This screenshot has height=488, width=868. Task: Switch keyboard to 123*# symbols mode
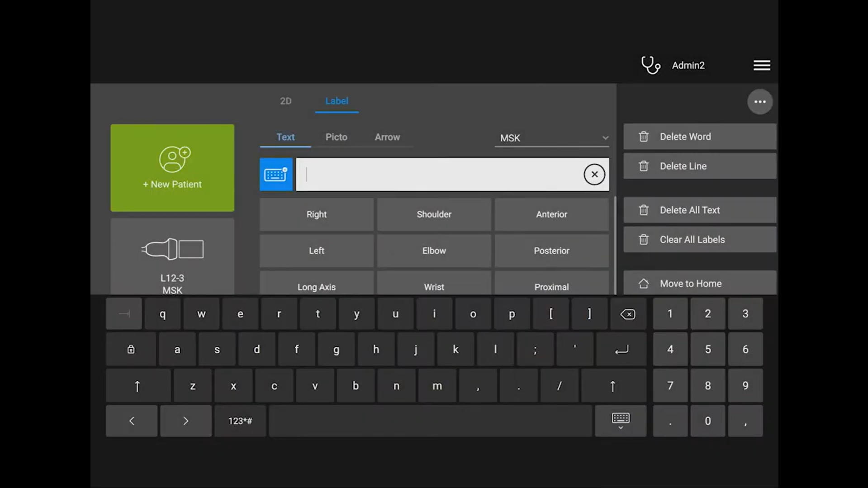coord(239,421)
